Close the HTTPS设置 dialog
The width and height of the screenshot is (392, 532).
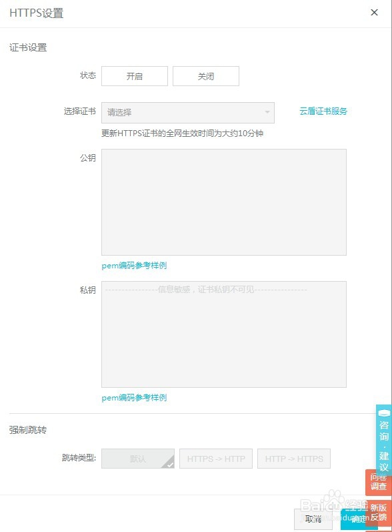click(x=374, y=13)
